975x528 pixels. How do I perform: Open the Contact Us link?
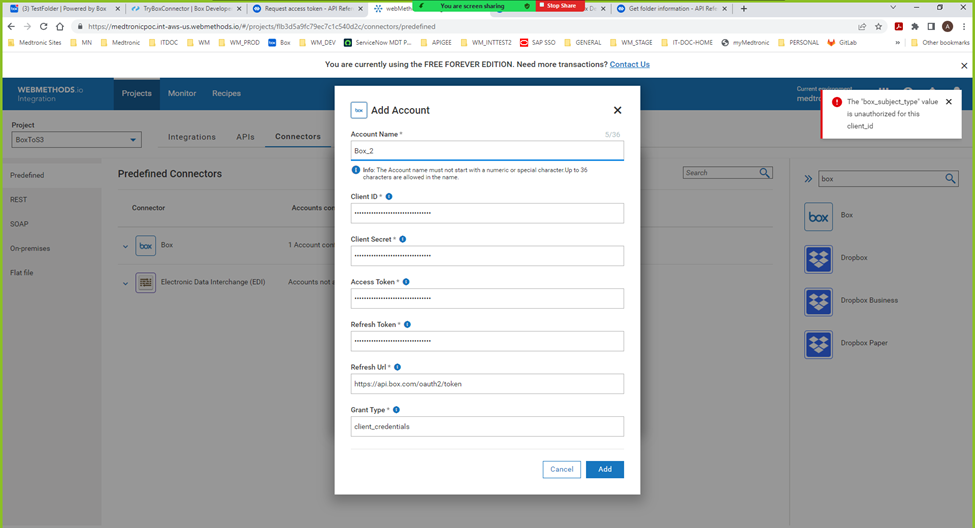pos(629,65)
